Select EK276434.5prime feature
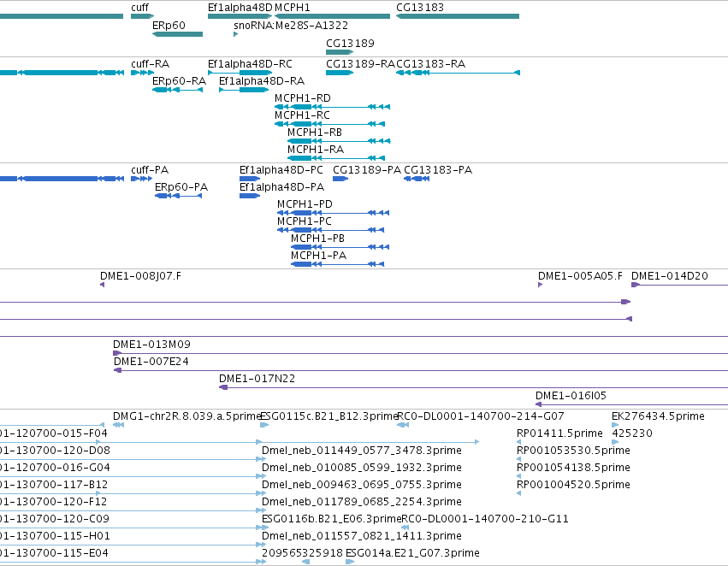This screenshot has width=728, height=566. click(x=615, y=425)
